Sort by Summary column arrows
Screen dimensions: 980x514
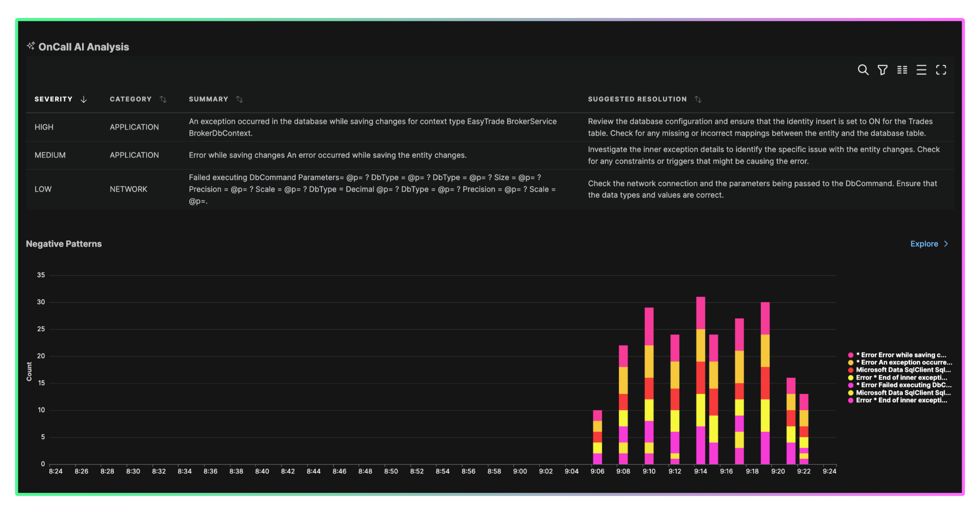point(239,99)
